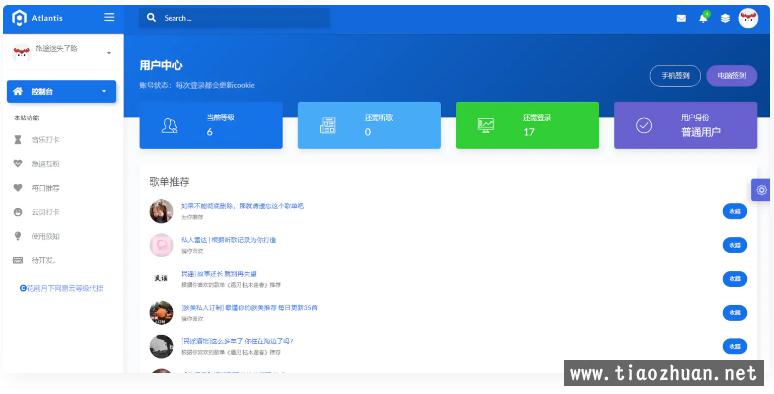Open notifications via the bell icon
The image size is (774, 394).
[x=703, y=18]
